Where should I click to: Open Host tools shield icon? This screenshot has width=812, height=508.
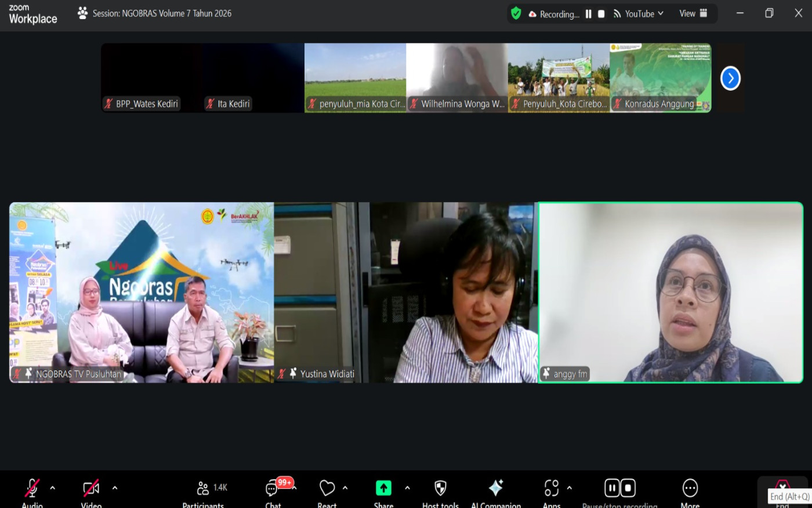(x=440, y=488)
